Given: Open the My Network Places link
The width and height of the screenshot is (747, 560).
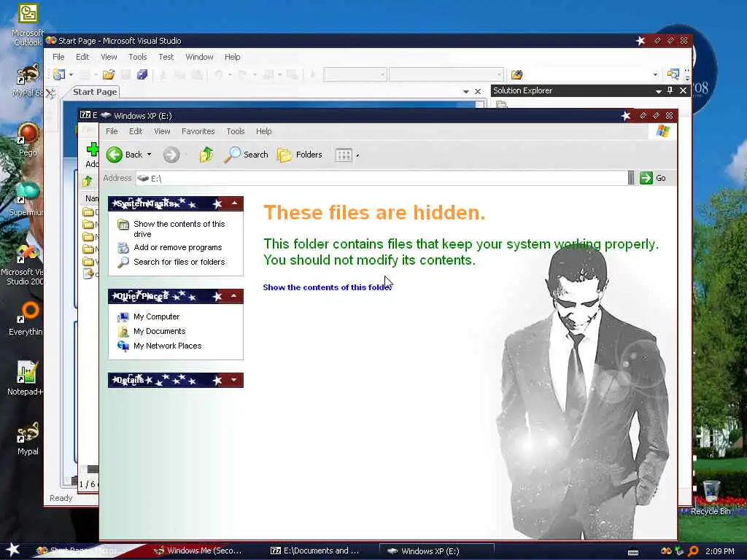Looking at the screenshot, I should (x=167, y=346).
